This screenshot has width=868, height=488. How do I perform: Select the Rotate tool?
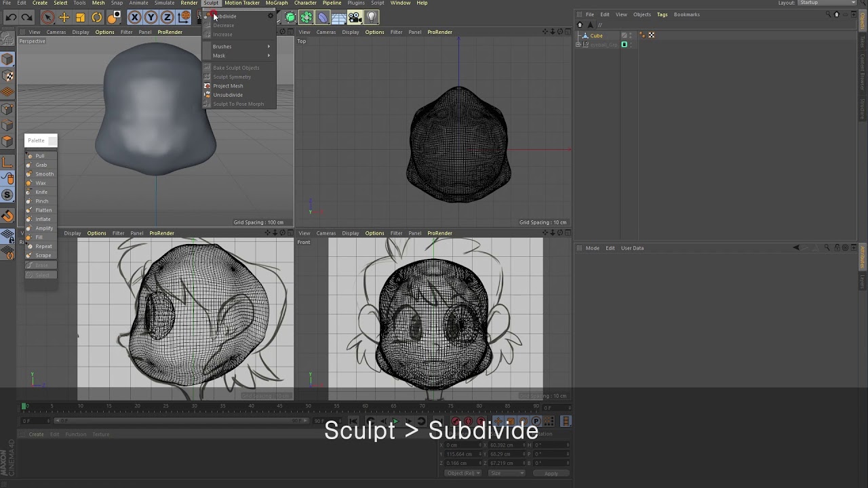97,17
